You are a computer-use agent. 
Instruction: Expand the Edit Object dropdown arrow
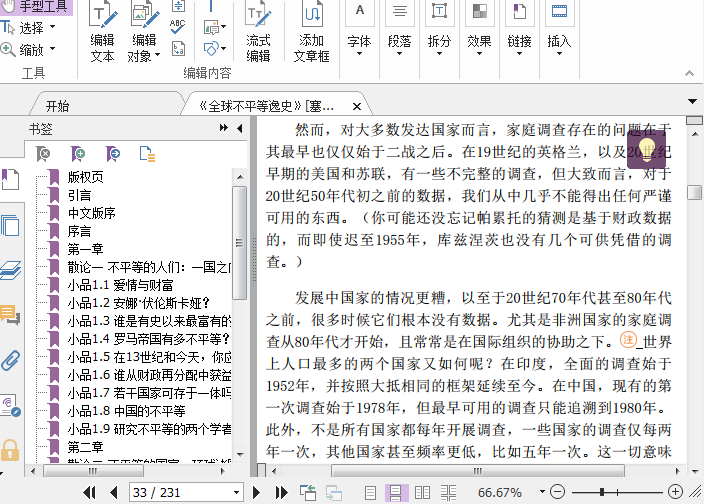157,57
